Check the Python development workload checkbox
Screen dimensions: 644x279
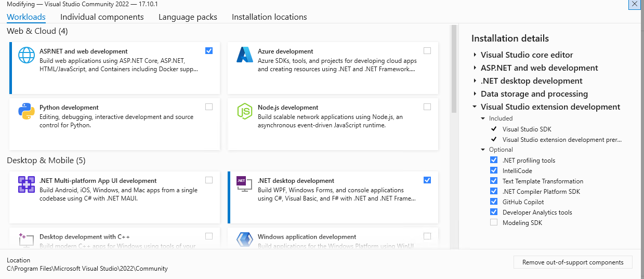209,107
